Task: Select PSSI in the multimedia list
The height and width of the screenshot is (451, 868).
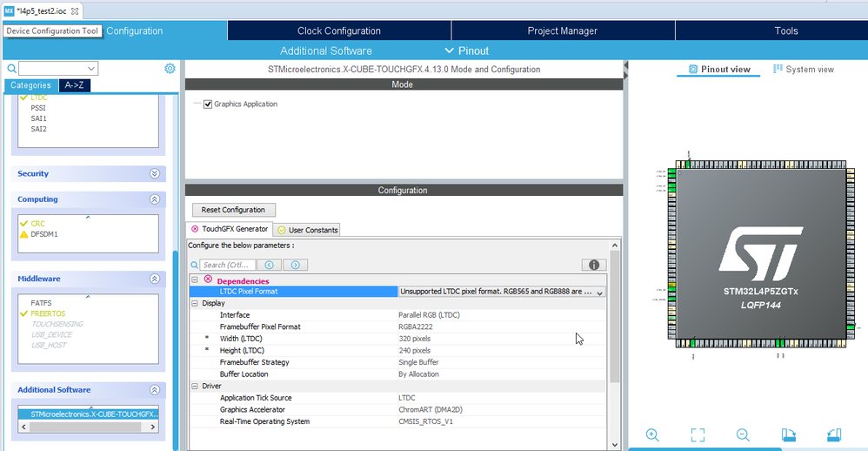Action: pos(38,108)
